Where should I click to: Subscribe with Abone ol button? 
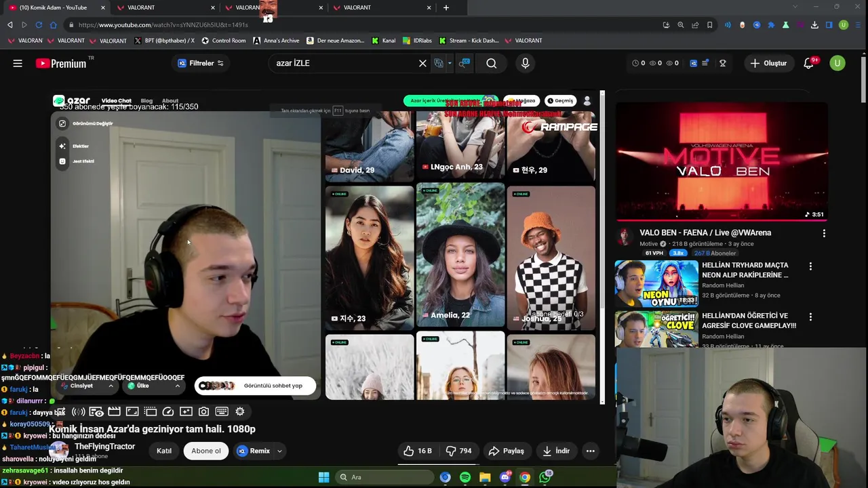(x=206, y=451)
